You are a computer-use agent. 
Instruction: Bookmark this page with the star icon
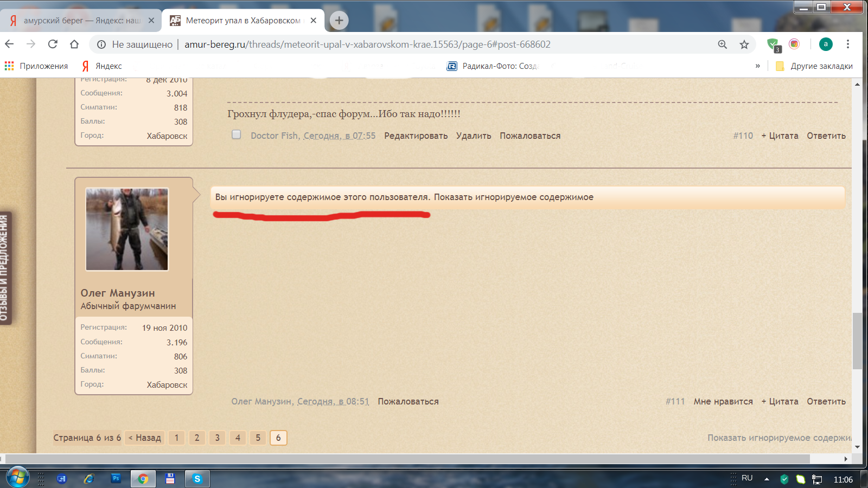[x=744, y=44]
